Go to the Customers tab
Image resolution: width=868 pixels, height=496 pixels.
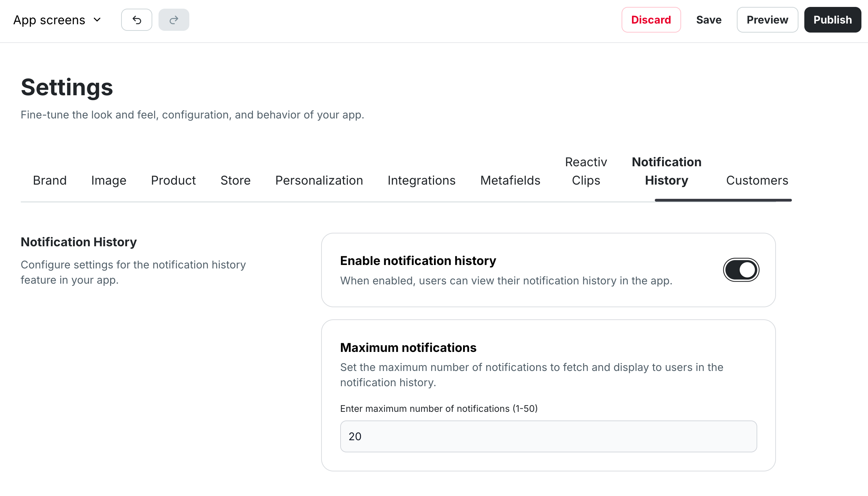click(757, 180)
